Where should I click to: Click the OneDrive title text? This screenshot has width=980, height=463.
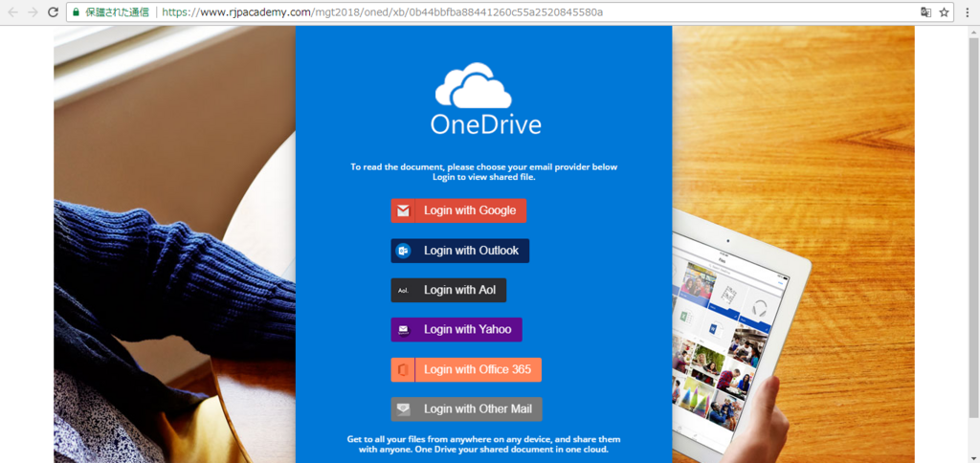coord(485,125)
